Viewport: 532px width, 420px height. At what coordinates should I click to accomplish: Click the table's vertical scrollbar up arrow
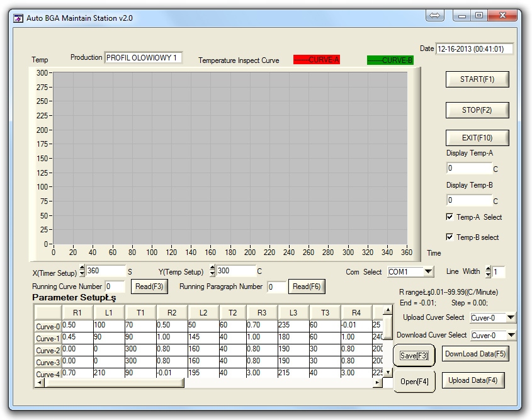388,310
